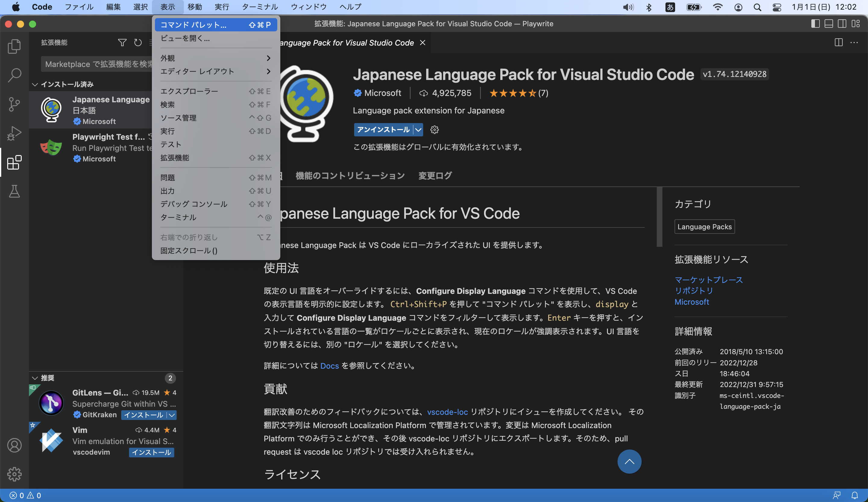This screenshot has width=868, height=502.
Task: Open Run and Debug activity bar icon
Action: [x=14, y=133]
